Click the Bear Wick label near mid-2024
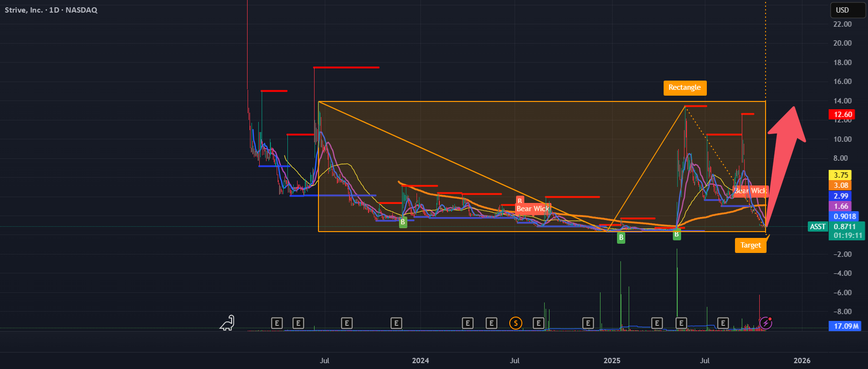The height and width of the screenshot is (369, 868). (533, 209)
